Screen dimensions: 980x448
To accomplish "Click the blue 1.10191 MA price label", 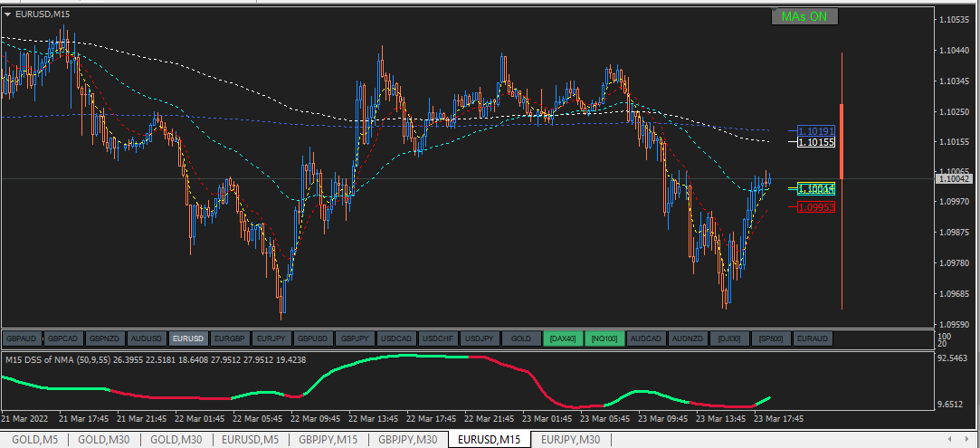I will click(817, 131).
